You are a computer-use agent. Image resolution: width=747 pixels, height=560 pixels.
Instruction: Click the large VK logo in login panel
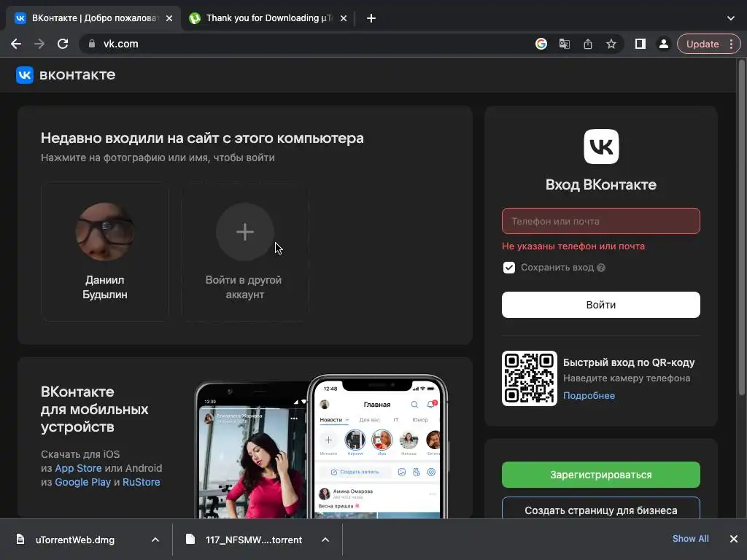pyautogui.click(x=601, y=147)
